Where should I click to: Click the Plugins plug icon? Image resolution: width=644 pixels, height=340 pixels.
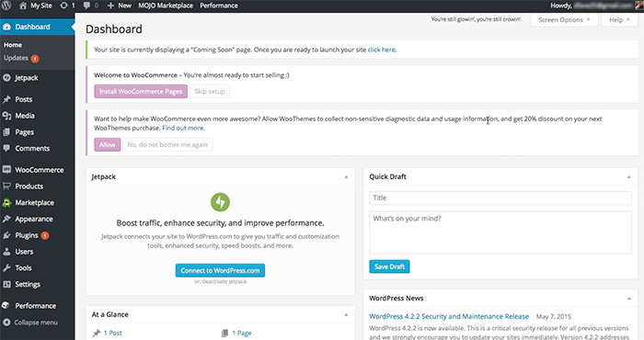pyautogui.click(x=6, y=235)
